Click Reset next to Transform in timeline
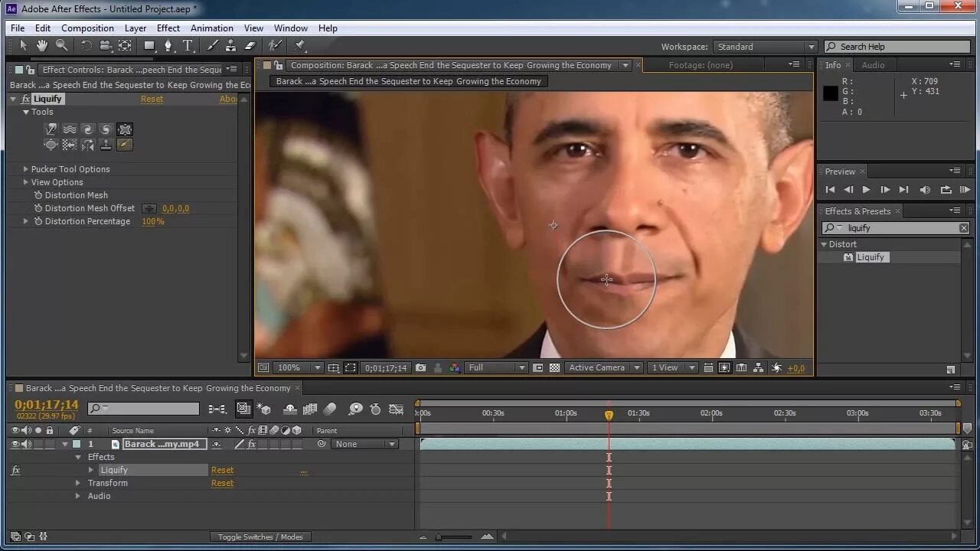 click(222, 484)
